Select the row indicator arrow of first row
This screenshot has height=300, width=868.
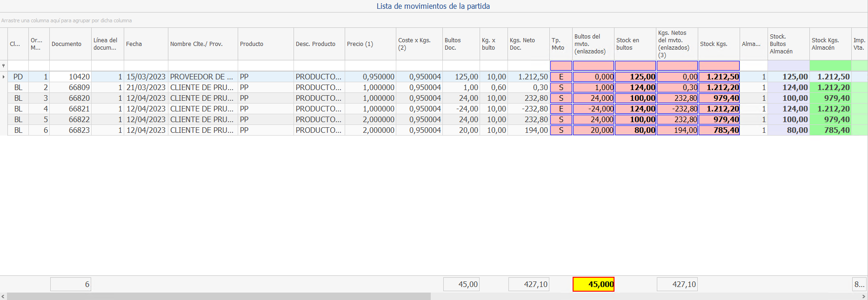4,77
